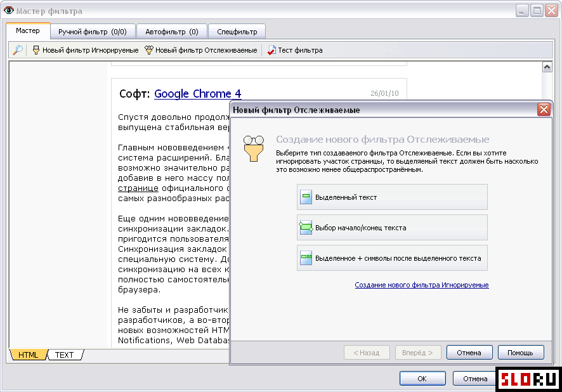
Task: Click the eye icon in the title bar
Action: pyautogui.click(x=9, y=10)
